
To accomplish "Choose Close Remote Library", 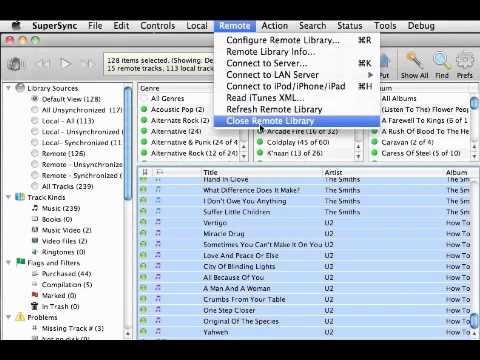I will [297, 121].
